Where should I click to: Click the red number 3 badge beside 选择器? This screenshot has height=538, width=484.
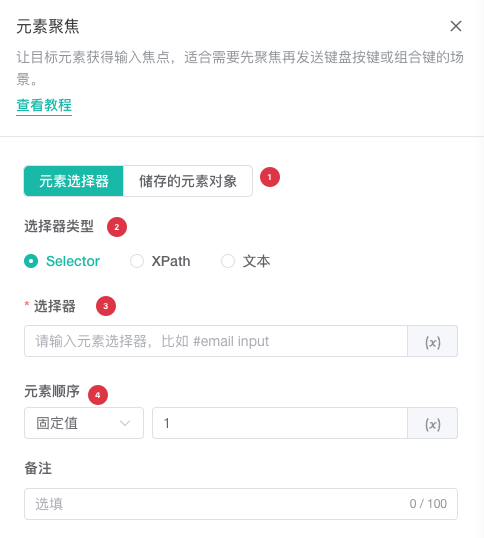click(106, 306)
